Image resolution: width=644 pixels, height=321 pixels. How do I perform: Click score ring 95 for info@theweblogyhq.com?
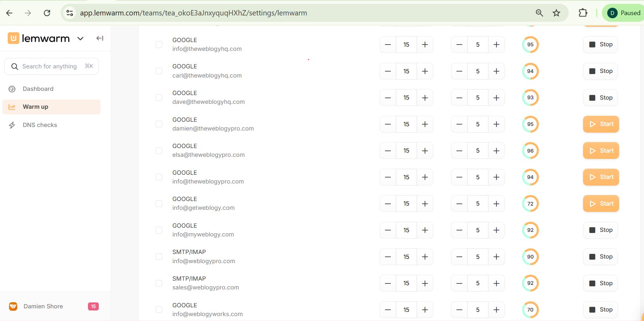point(530,45)
